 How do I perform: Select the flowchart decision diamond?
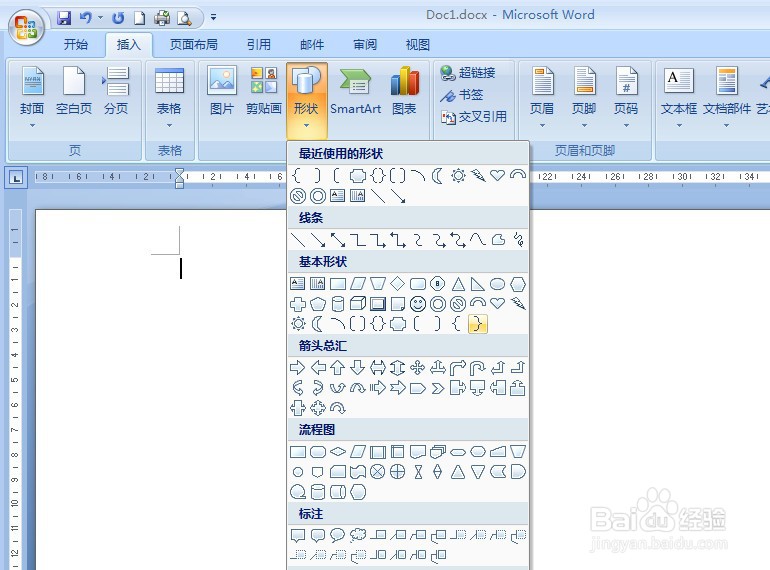point(338,452)
